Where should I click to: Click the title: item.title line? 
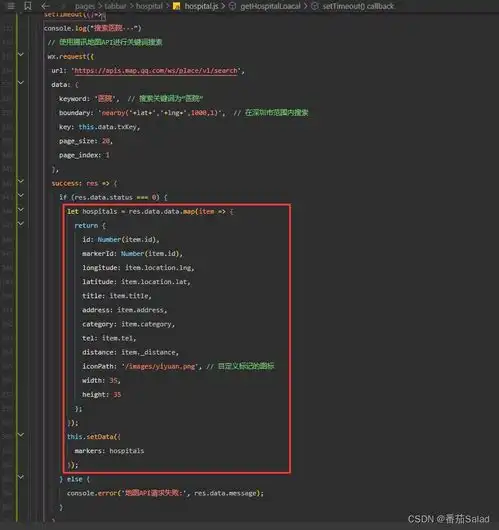coord(117,296)
